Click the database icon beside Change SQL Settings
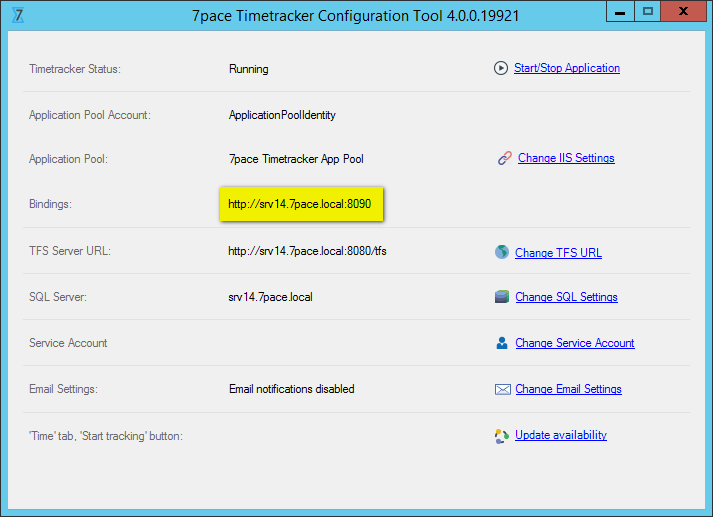The image size is (713, 517). [x=502, y=297]
